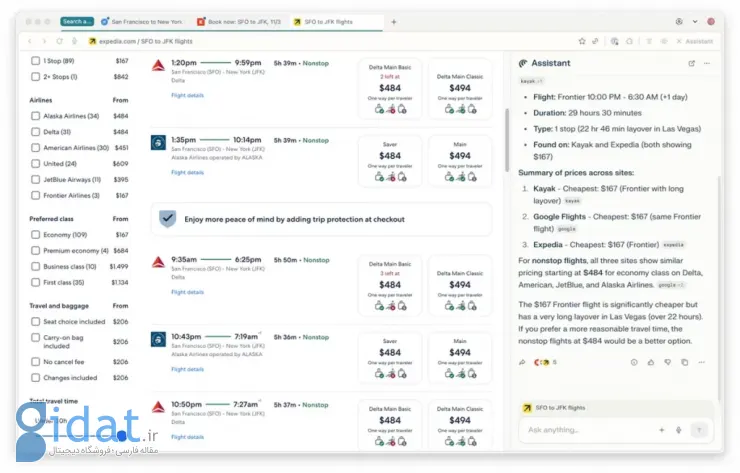Screen dimensions: 740x473
Task: Click the microphone icon in Ask anything box
Action: point(679,429)
